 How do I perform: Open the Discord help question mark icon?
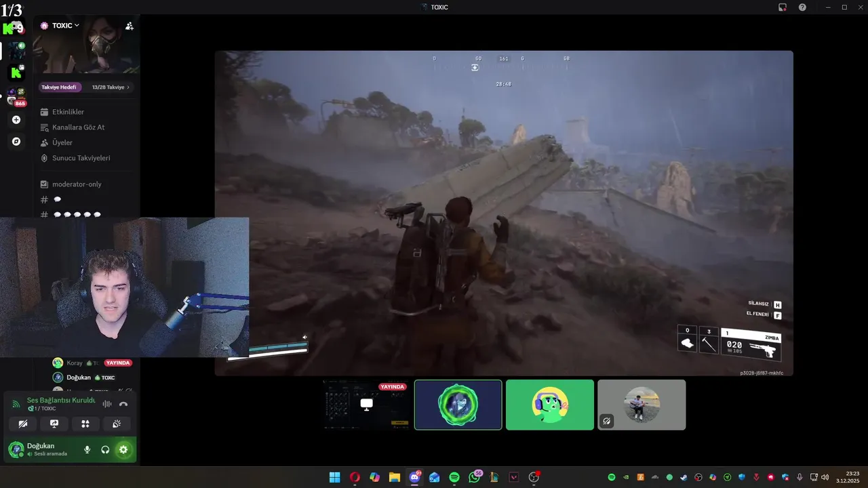tap(802, 7)
